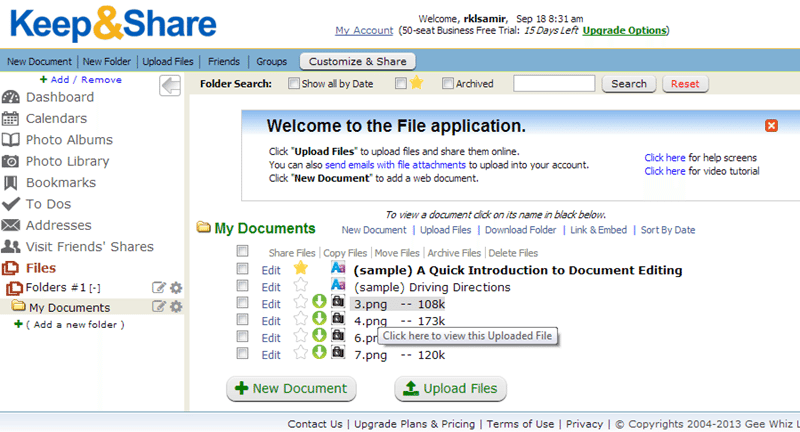Click document icon for Driving Directions
The image size is (800, 432).
pyautogui.click(x=338, y=285)
